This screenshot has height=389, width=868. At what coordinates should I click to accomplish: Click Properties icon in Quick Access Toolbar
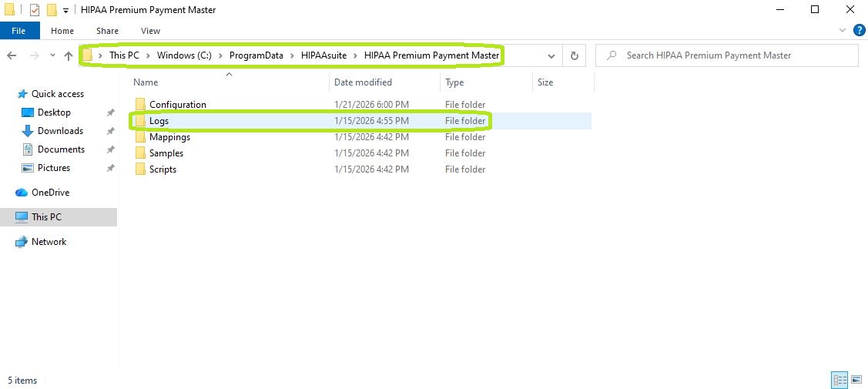(35, 10)
